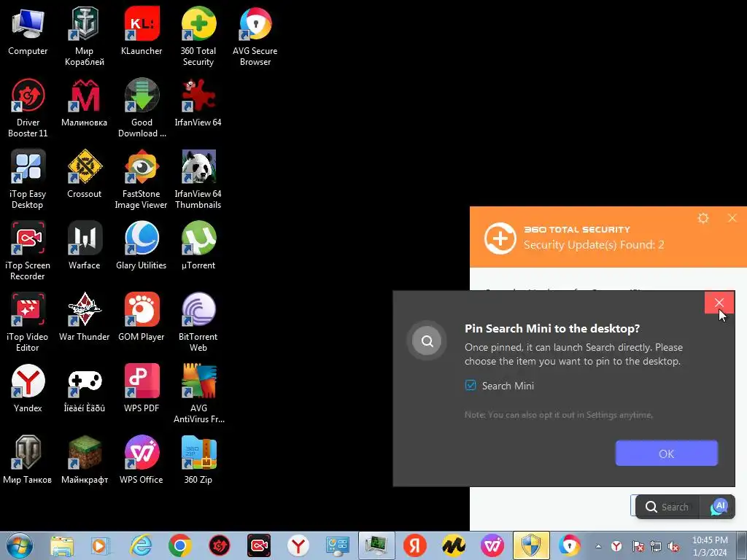
Task: Open the Windows Start menu
Action: 20,545
